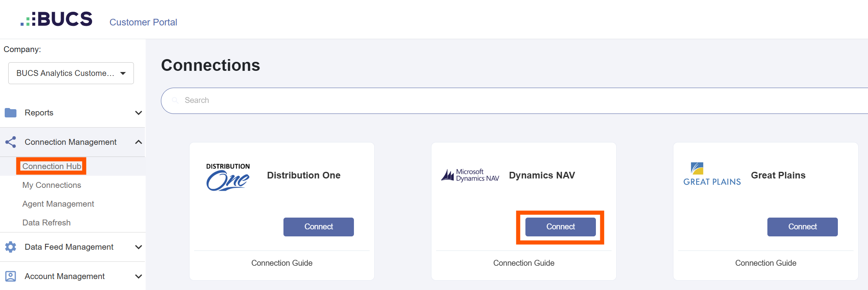Viewport: 868px width, 290px height.
Task: Expand the Reports section chevron
Action: (x=138, y=113)
